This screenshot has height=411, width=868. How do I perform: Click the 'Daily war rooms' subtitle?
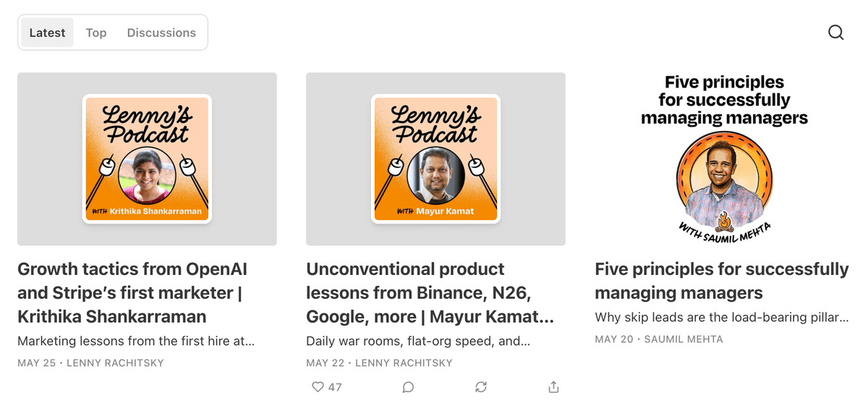coord(418,341)
